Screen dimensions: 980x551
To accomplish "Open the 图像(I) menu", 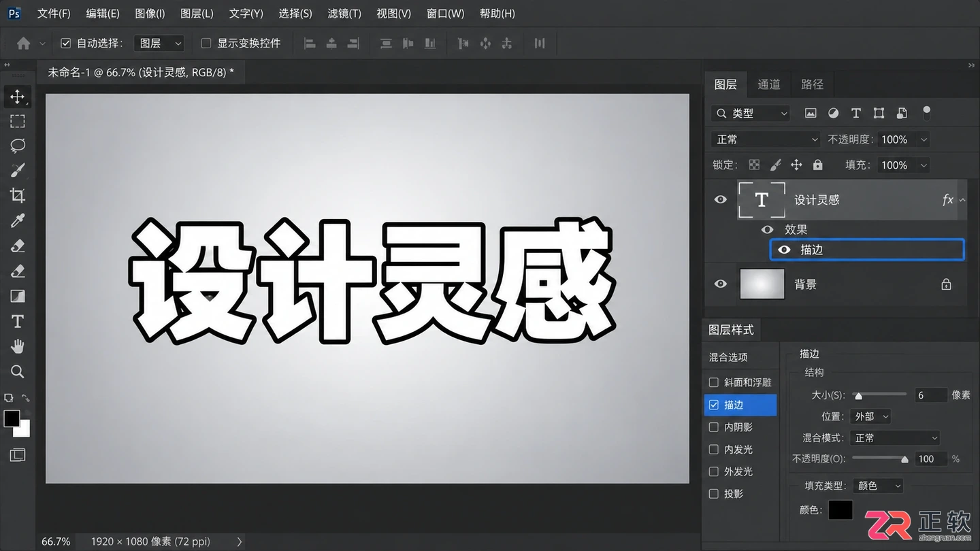I will pos(150,14).
